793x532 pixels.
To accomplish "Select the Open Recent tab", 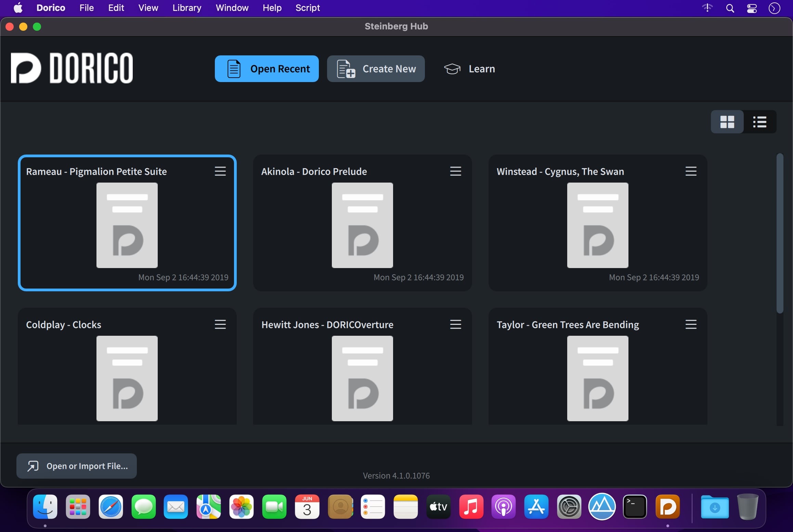I will click(x=266, y=69).
